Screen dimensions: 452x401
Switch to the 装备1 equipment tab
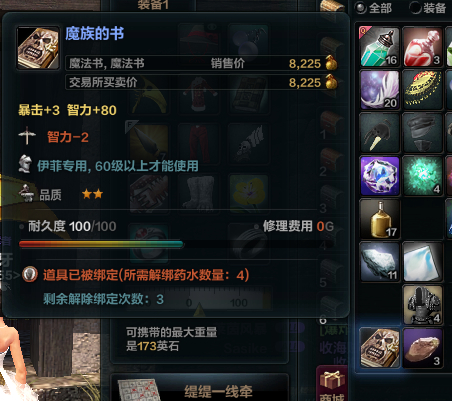tap(153, 5)
